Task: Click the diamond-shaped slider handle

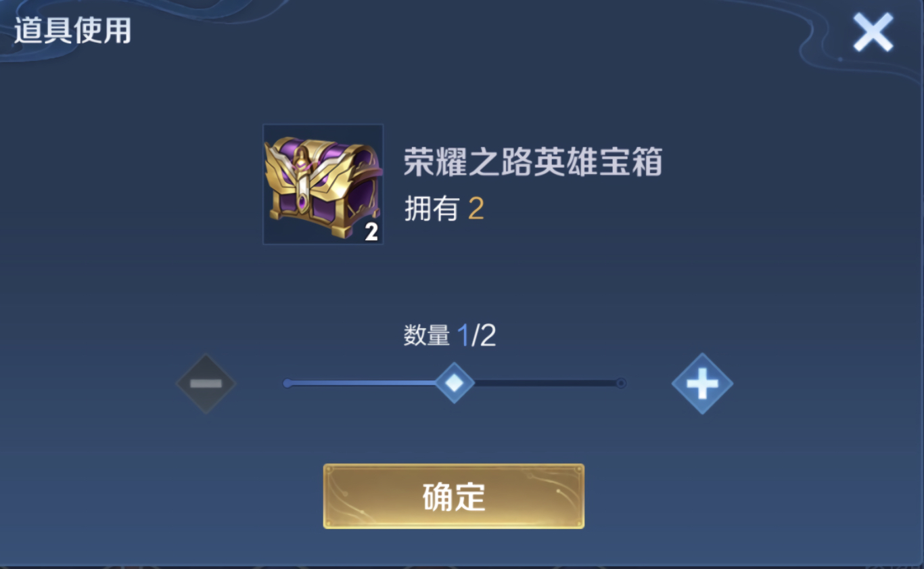Action: pyautogui.click(x=455, y=383)
